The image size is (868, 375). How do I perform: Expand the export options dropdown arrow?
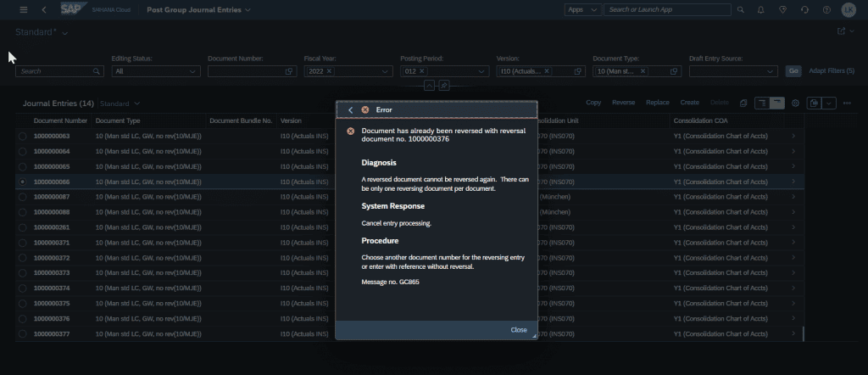pyautogui.click(x=829, y=103)
